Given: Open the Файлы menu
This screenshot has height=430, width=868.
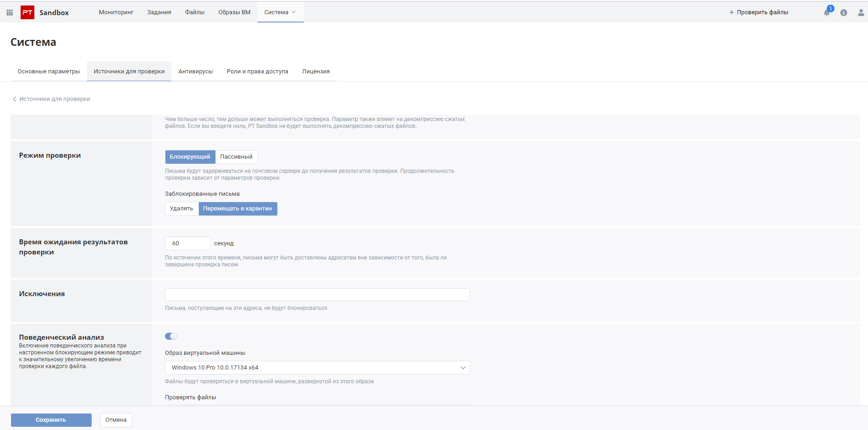Looking at the screenshot, I should (195, 12).
